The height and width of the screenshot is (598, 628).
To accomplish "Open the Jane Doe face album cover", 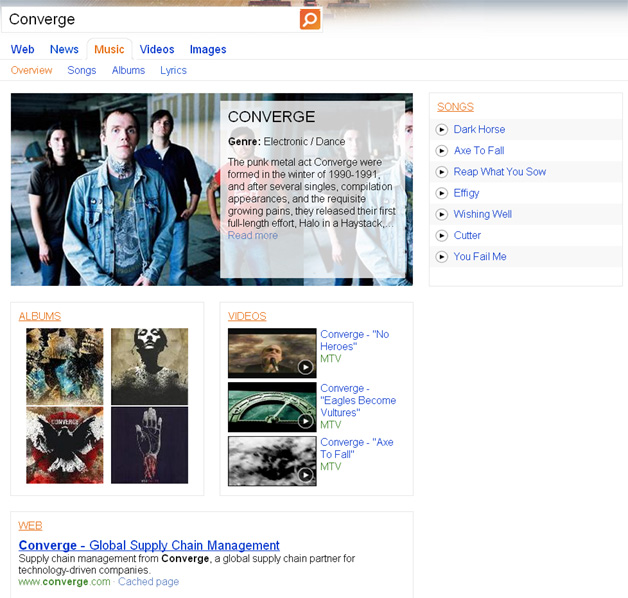I will [x=149, y=366].
